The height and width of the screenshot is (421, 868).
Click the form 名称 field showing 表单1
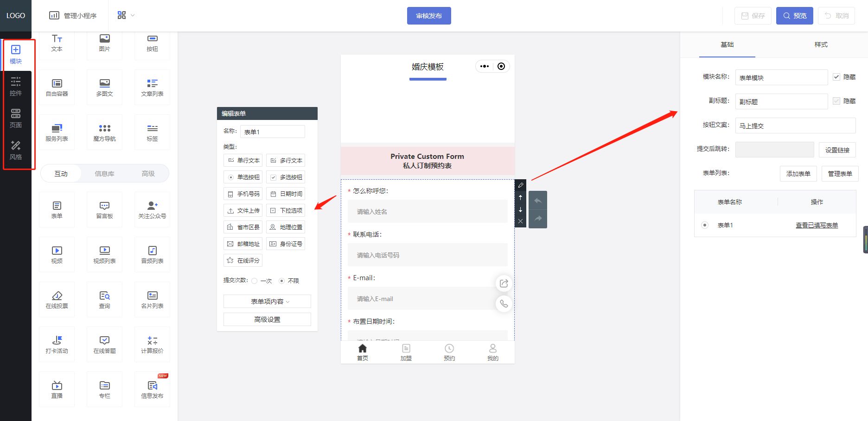[273, 132]
